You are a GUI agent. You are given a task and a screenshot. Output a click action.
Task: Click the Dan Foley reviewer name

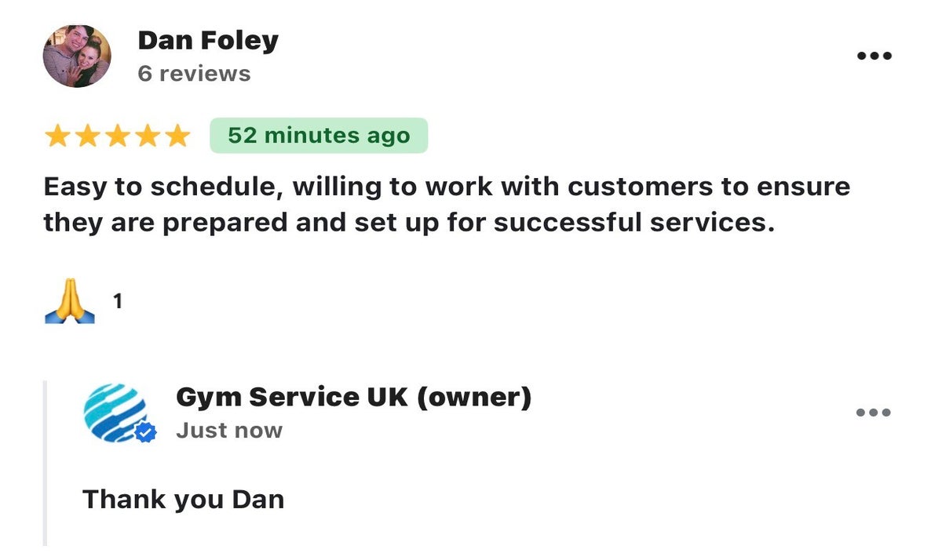coord(208,40)
